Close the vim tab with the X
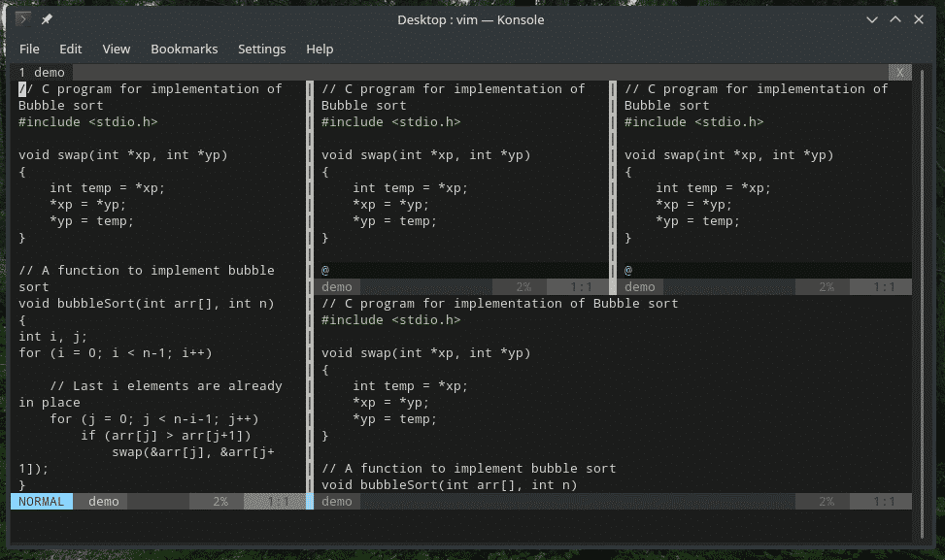This screenshot has height=560, width=945. pyautogui.click(x=899, y=72)
